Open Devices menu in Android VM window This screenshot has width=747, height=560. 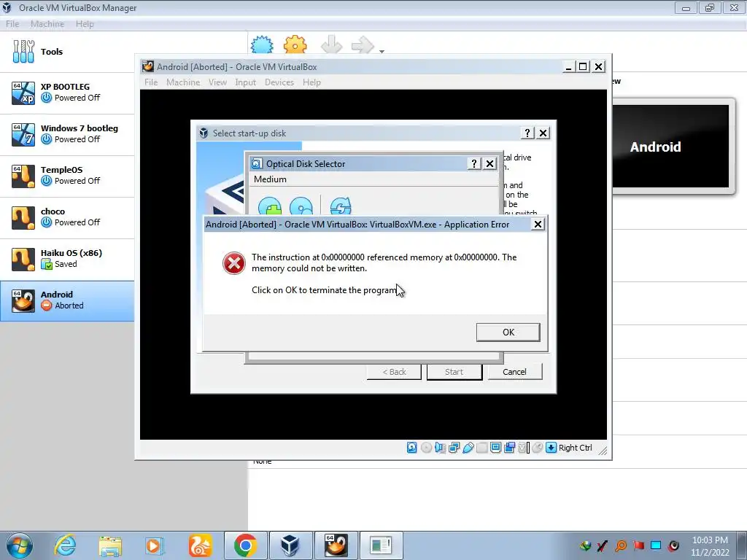point(279,82)
